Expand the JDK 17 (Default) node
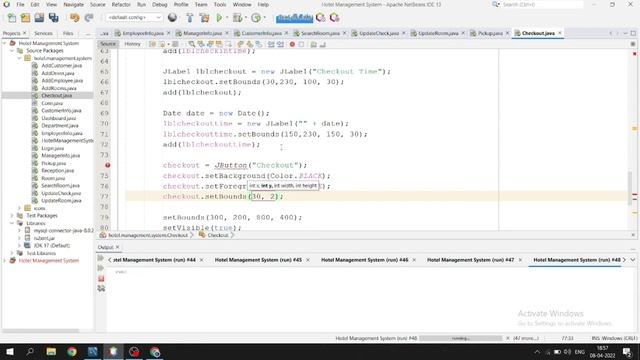Viewport: 640px width, 360px height. (x=20, y=246)
